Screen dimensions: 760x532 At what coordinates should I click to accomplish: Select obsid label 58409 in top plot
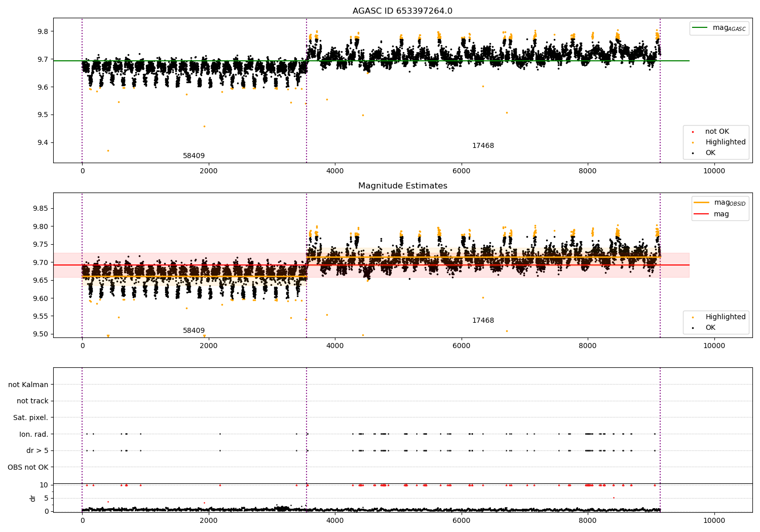click(x=194, y=156)
